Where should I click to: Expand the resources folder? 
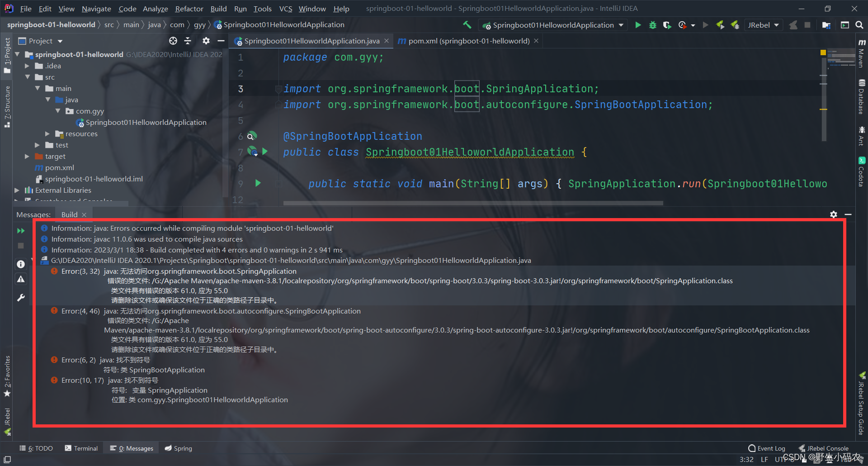[x=47, y=134]
